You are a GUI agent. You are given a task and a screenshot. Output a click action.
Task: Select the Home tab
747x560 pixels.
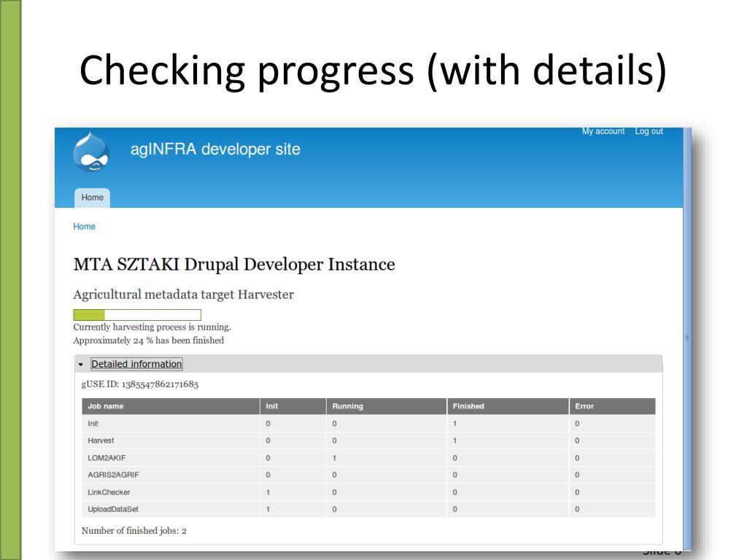(92, 198)
